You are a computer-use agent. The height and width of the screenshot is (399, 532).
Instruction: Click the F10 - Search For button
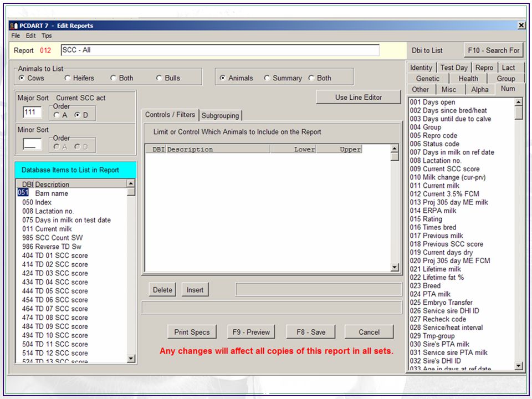point(493,50)
